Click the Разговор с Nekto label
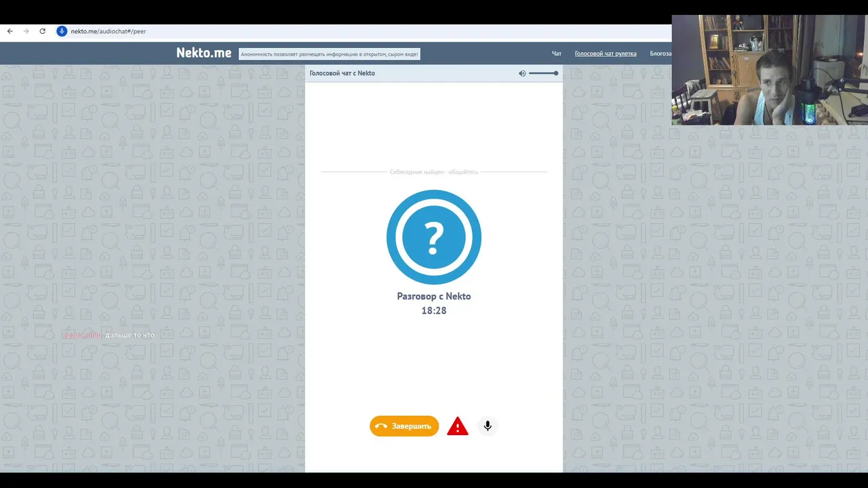This screenshot has height=488, width=868. pos(434,296)
